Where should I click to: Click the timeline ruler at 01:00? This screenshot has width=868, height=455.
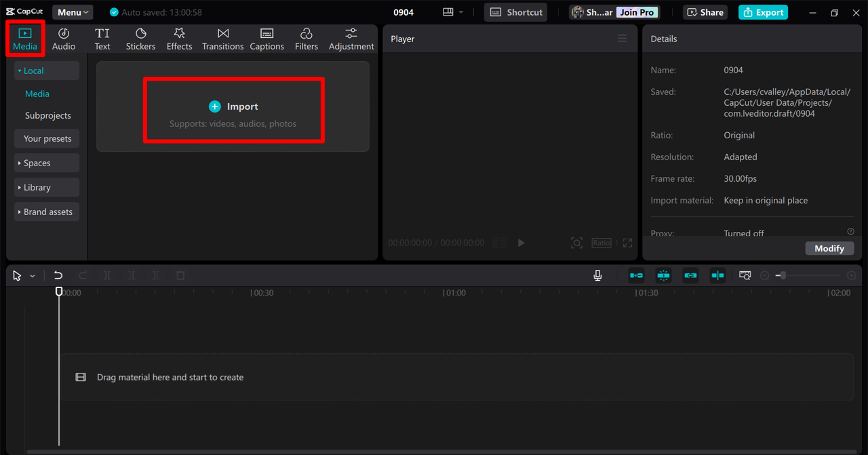[x=454, y=293]
